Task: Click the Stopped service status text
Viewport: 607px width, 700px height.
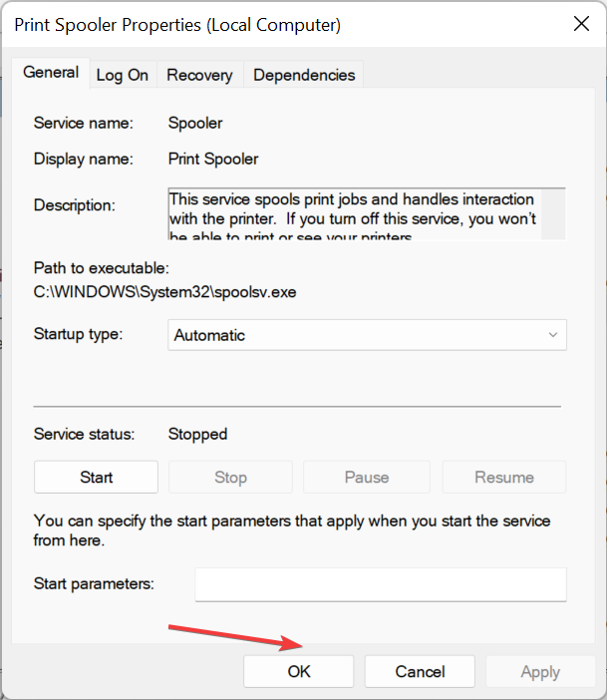Action: (197, 434)
